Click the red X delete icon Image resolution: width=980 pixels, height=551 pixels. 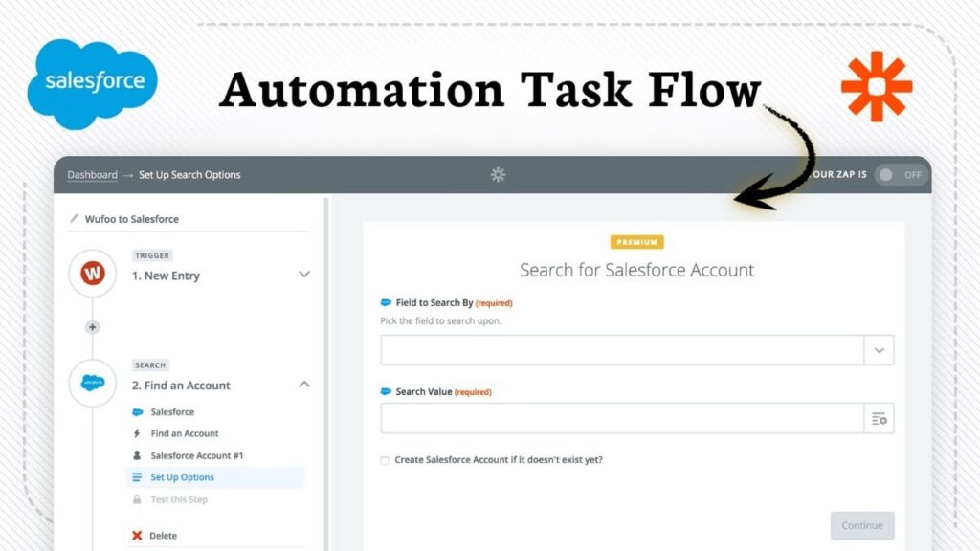137,536
